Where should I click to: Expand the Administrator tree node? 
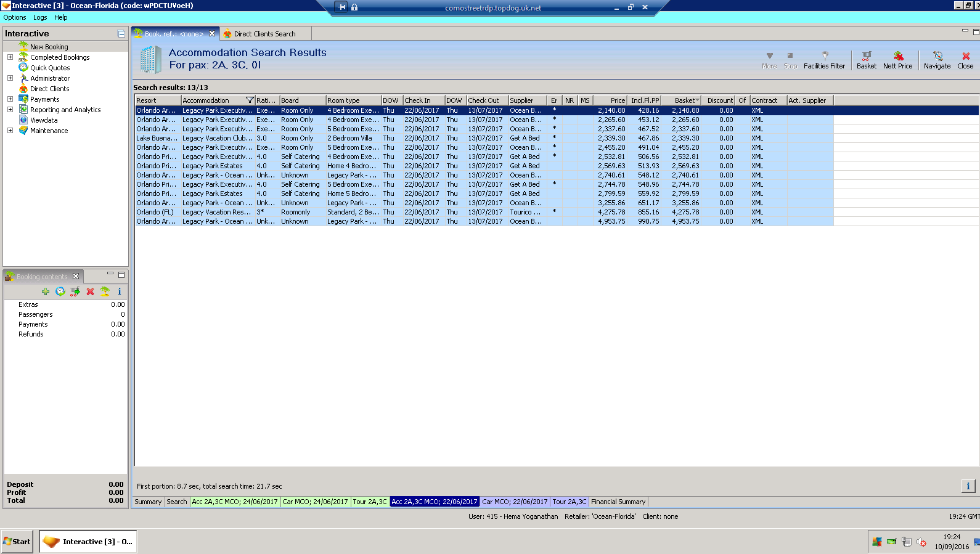click(10, 78)
